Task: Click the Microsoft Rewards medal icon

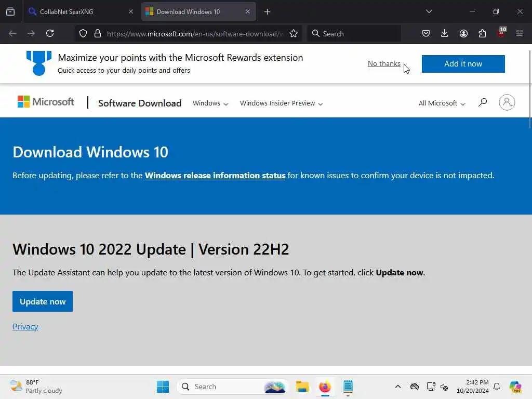Action: click(39, 63)
